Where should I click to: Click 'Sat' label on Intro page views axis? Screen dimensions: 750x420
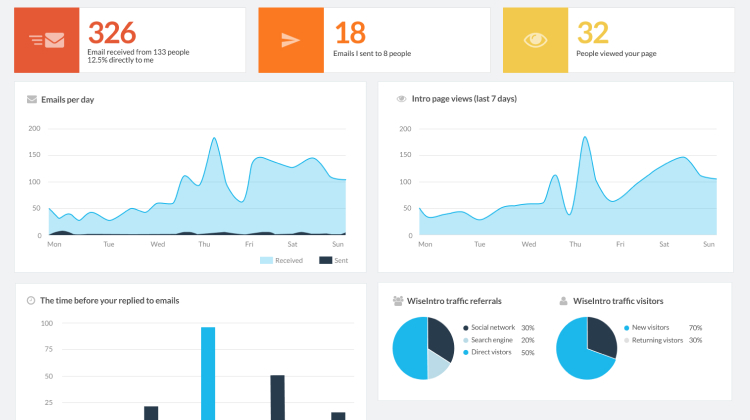[x=664, y=244]
